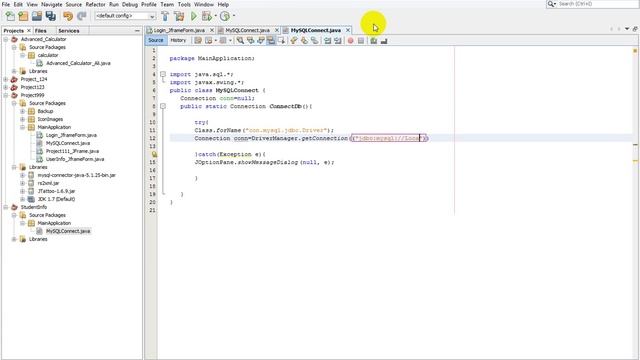Click the Stop Macro Recording icon
This screenshot has height=360, width=640.
[361, 40]
